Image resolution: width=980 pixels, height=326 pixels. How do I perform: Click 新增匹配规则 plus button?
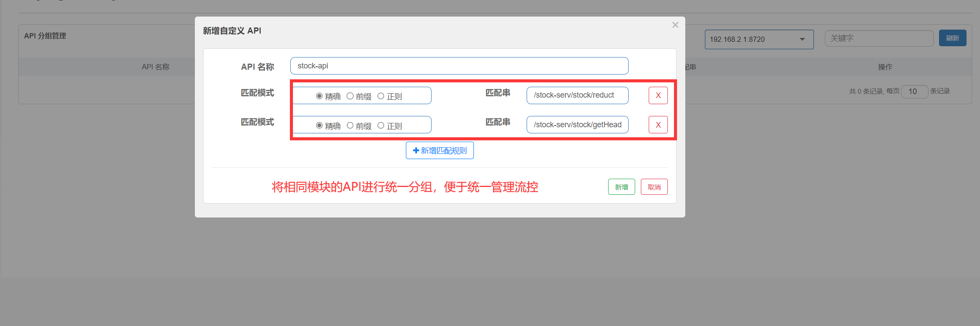tap(439, 150)
